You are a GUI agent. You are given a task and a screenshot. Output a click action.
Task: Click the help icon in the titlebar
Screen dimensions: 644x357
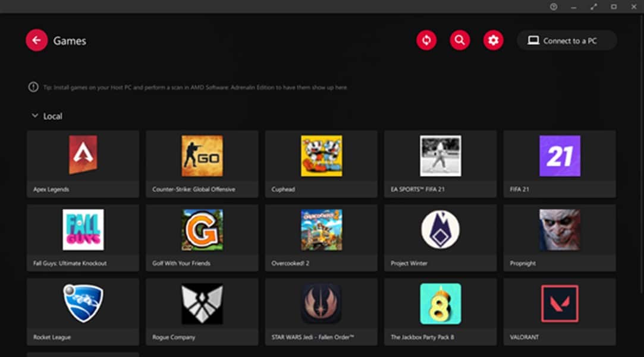point(552,7)
